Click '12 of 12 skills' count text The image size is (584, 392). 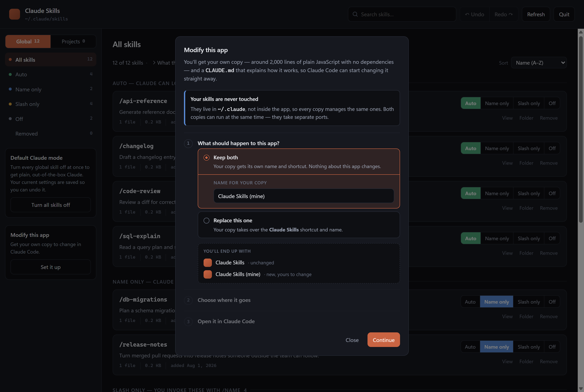[x=128, y=63]
